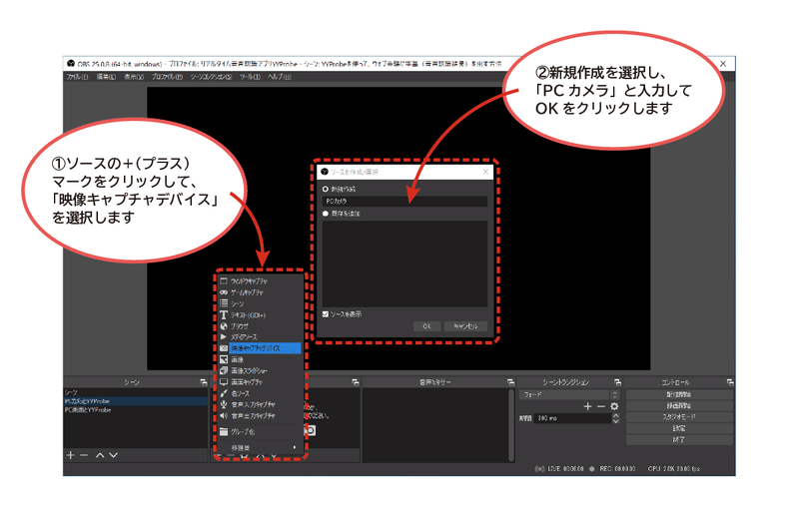799x532 pixels.
Task: Select the Create New (新規作成) radio button
Action: click(326, 189)
